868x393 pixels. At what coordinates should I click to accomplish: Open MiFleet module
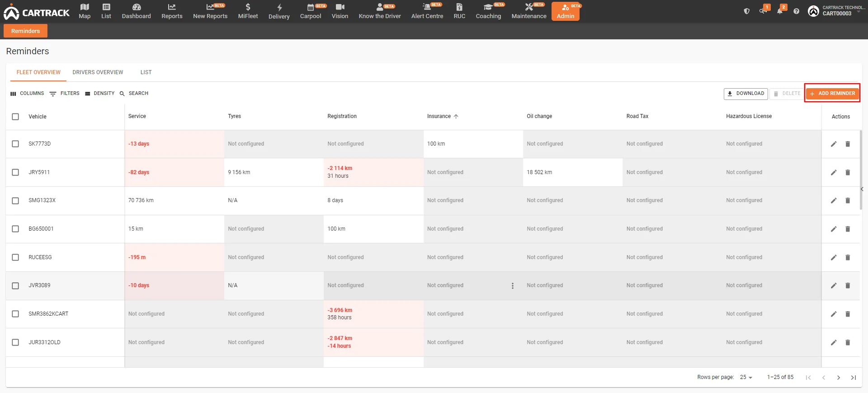(248, 11)
